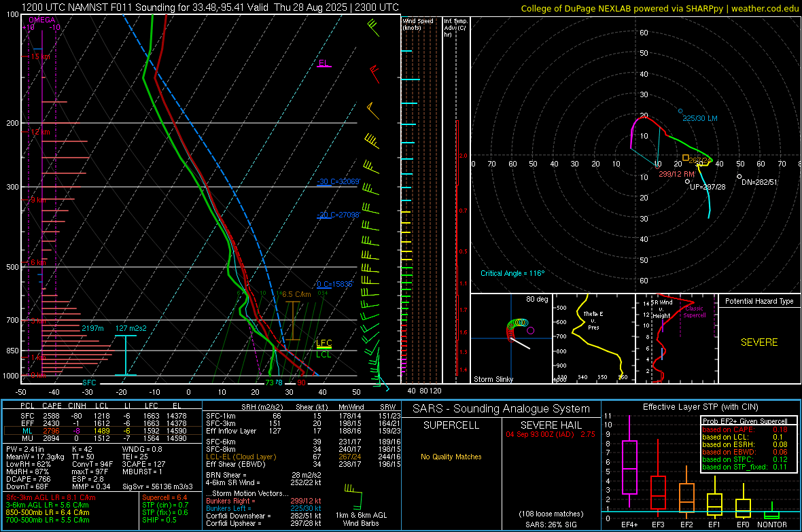This screenshot has height=532, width=802.
Task: Click the Effective Layer STP (with CIN) title
Action: coord(700,407)
